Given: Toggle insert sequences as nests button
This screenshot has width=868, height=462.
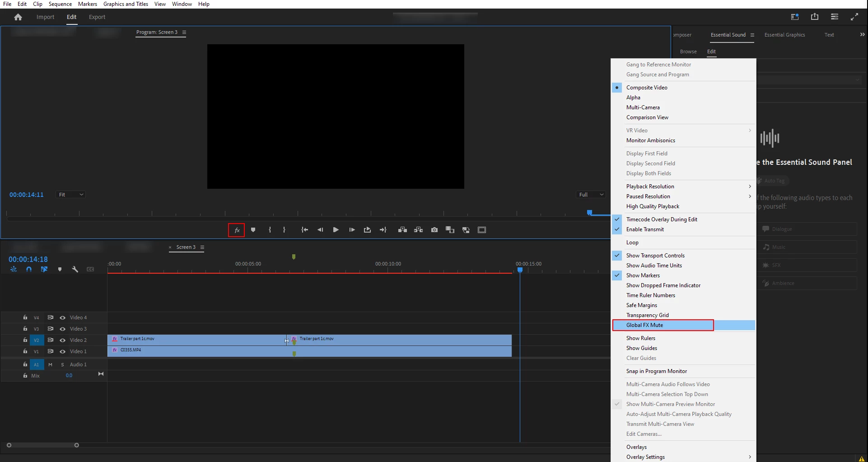Looking at the screenshot, I should click(14, 269).
